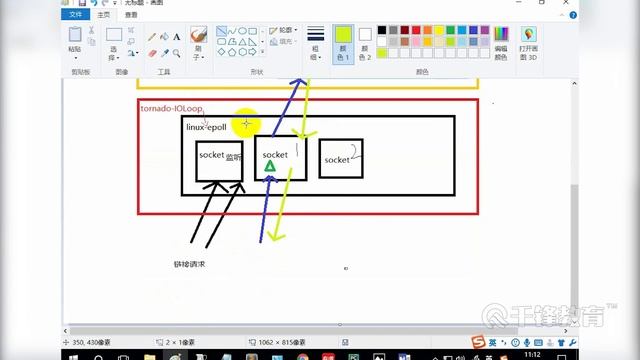Select the Polygon shape

232,42
